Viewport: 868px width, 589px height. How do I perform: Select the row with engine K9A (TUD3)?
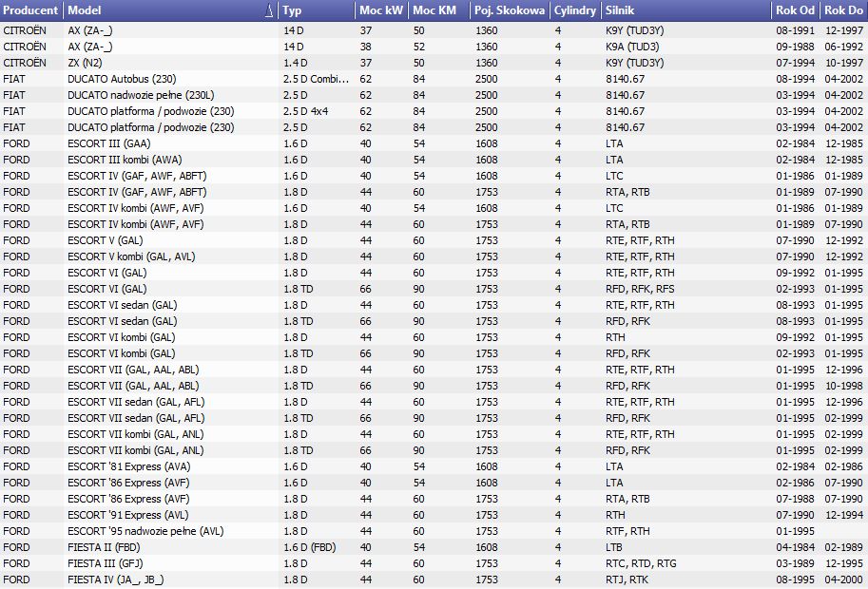pos(434,47)
